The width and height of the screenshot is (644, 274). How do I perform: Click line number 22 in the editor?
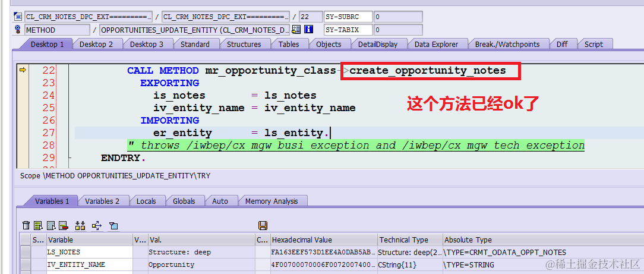pyautogui.click(x=49, y=71)
